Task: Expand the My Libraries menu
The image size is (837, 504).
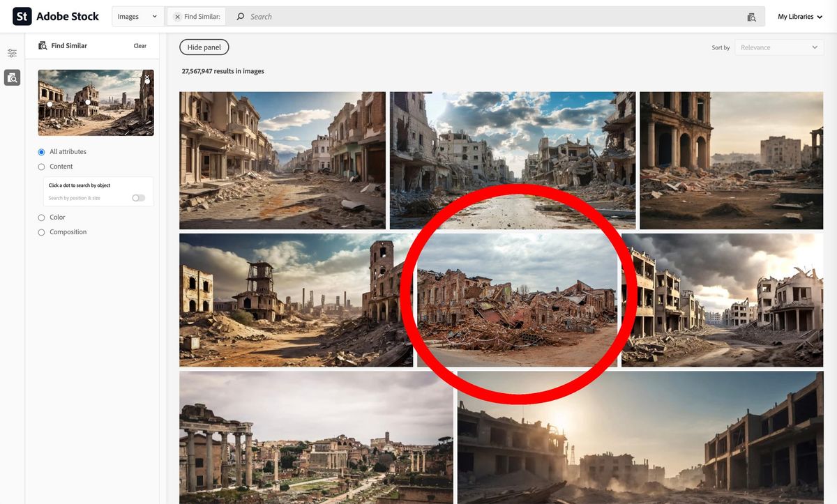Action: click(x=799, y=15)
